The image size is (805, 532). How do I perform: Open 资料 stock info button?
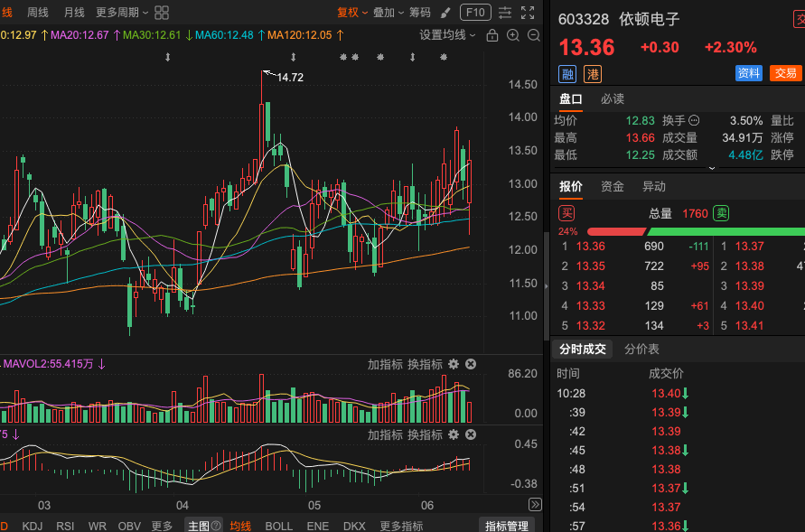pos(748,73)
